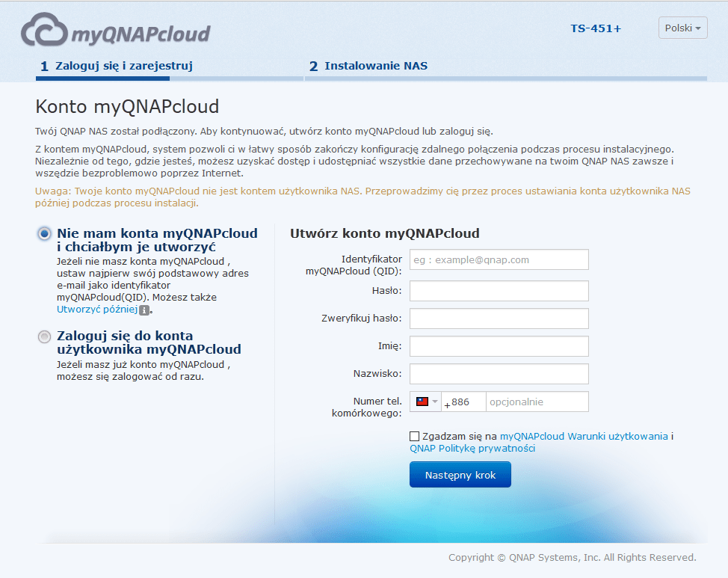Click the 'Konto myQNAPcloud' heading
The image size is (728, 578).
(x=127, y=106)
